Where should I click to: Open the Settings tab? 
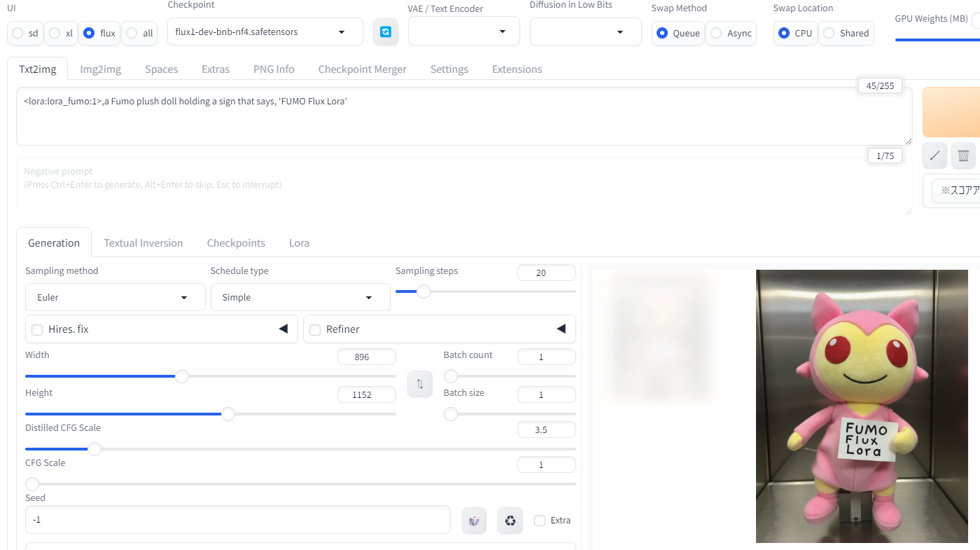pos(449,69)
